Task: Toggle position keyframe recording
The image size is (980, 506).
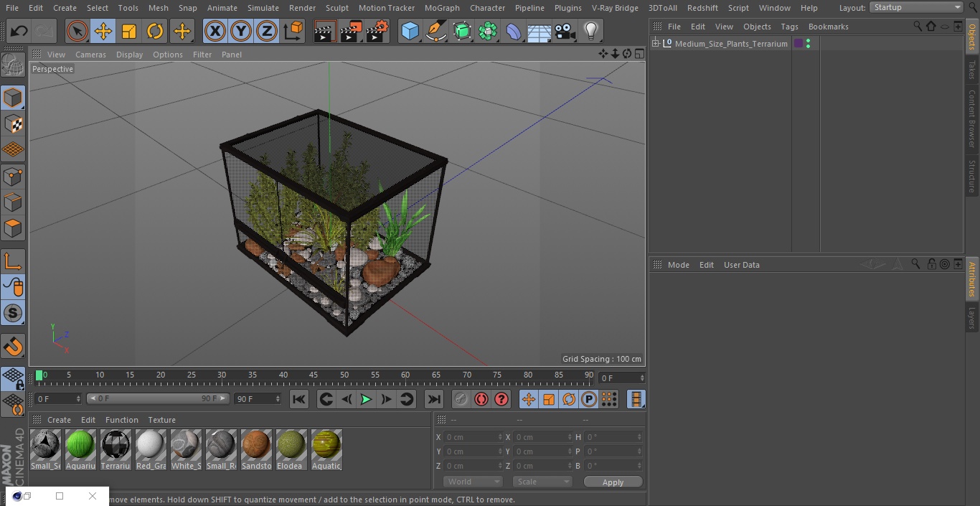Action: (x=529, y=399)
